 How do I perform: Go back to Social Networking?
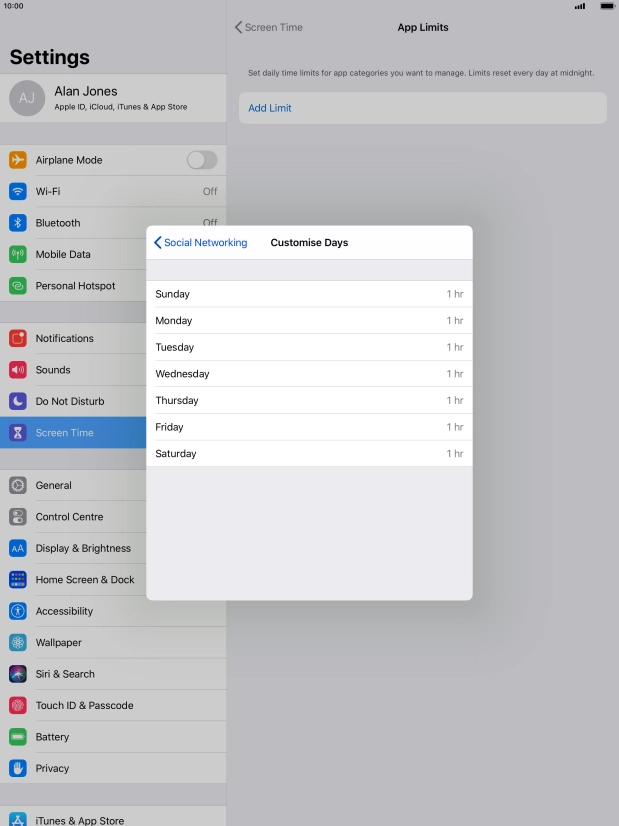point(200,243)
